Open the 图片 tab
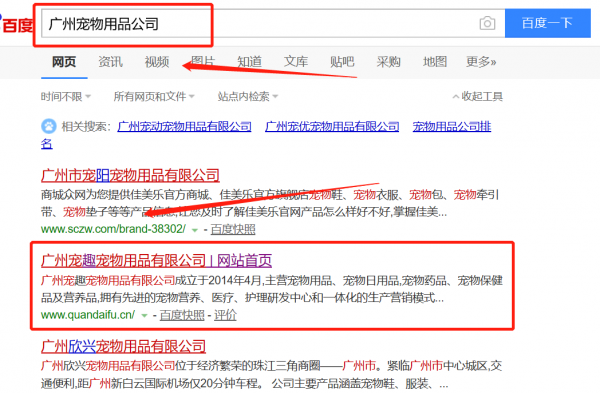This screenshot has width=600, height=393. point(203,62)
